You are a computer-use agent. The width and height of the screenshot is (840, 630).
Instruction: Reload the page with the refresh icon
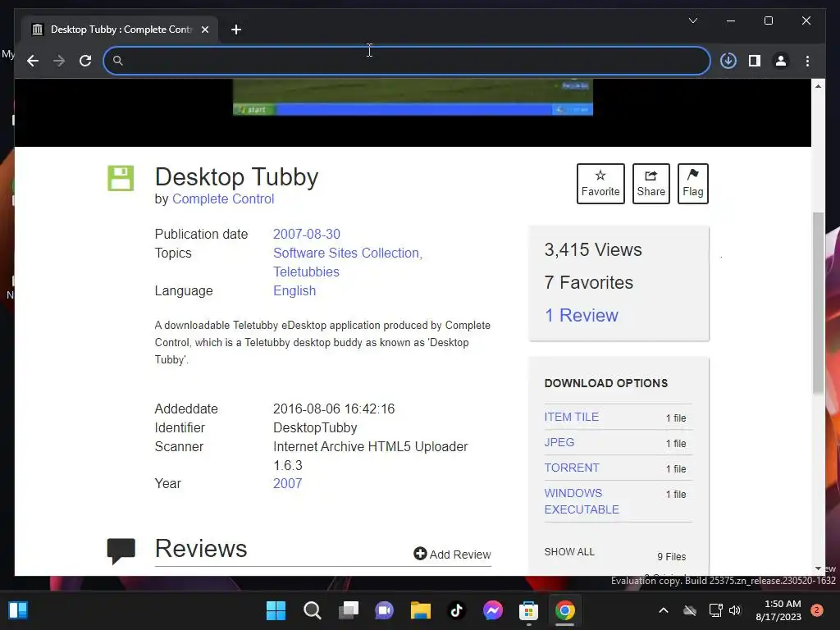[85, 61]
